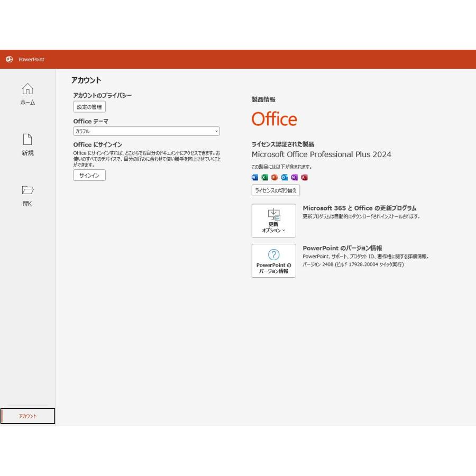Click the Excel app icon

point(265,177)
